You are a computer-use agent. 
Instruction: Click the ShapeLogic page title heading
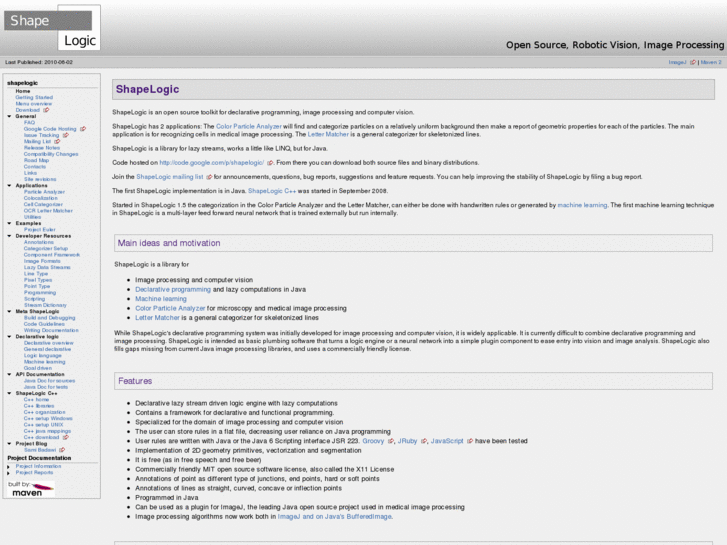[147, 89]
